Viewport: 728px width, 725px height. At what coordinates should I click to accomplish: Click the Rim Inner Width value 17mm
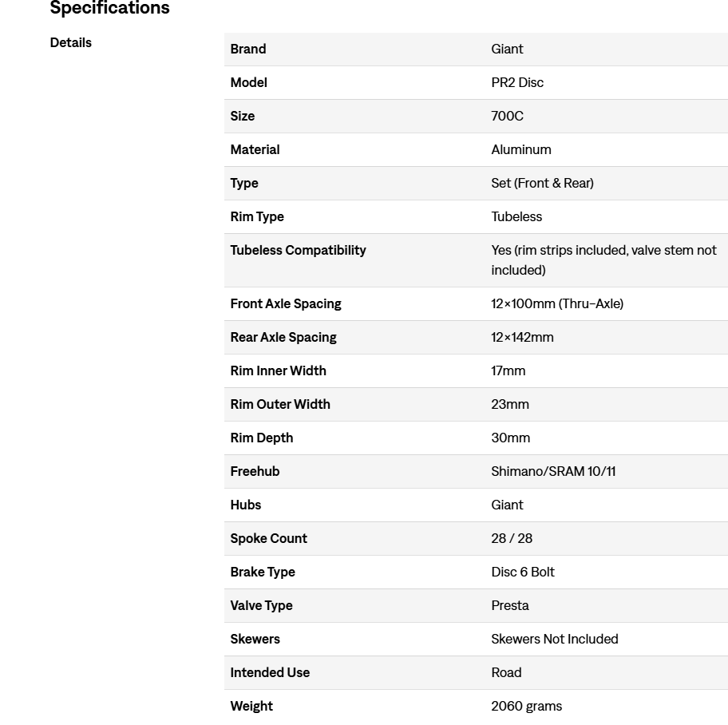pyautogui.click(x=508, y=371)
